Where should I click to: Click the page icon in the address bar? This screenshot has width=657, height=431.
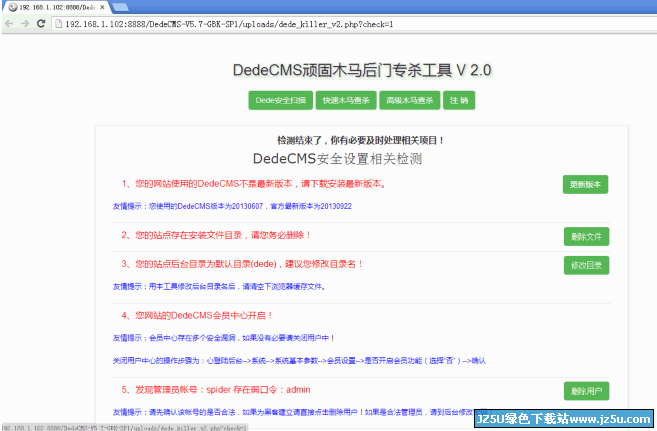[x=59, y=23]
